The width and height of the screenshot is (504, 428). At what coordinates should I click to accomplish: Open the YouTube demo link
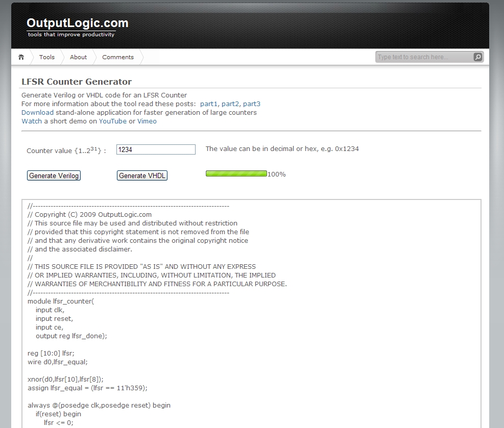[x=112, y=121]
